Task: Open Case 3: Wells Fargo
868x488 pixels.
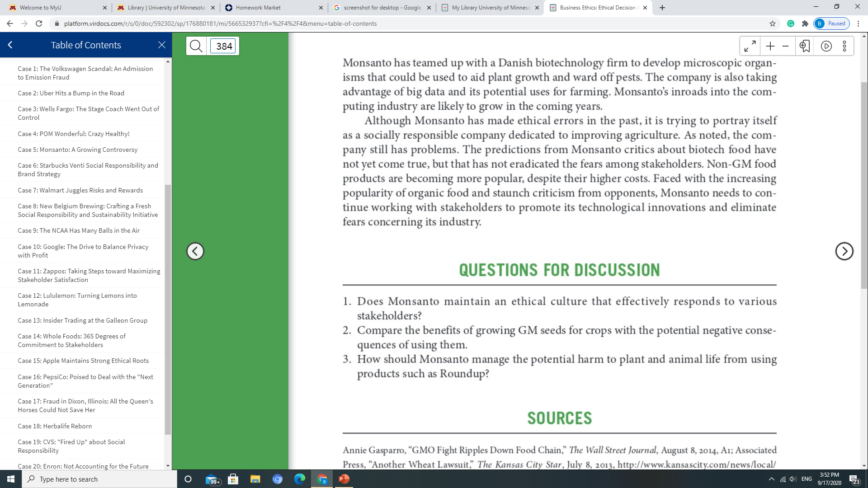Action: click(89, 113)
